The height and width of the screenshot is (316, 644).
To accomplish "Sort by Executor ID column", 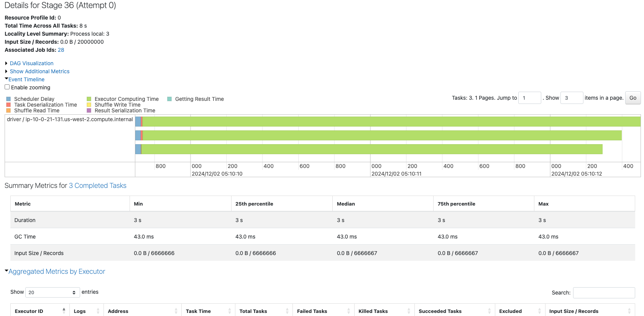I will (40, 311).
